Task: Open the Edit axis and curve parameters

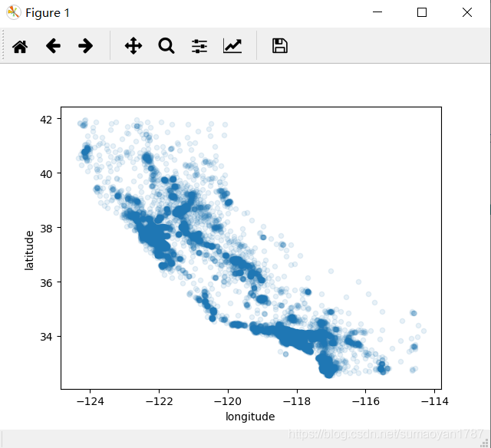Action: [232, 46]
